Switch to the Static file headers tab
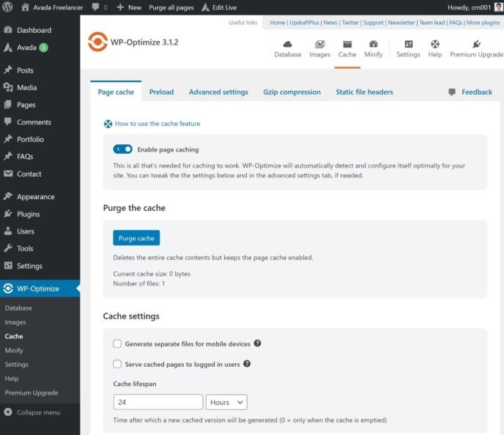504x435 pixels. pos(364,92)
